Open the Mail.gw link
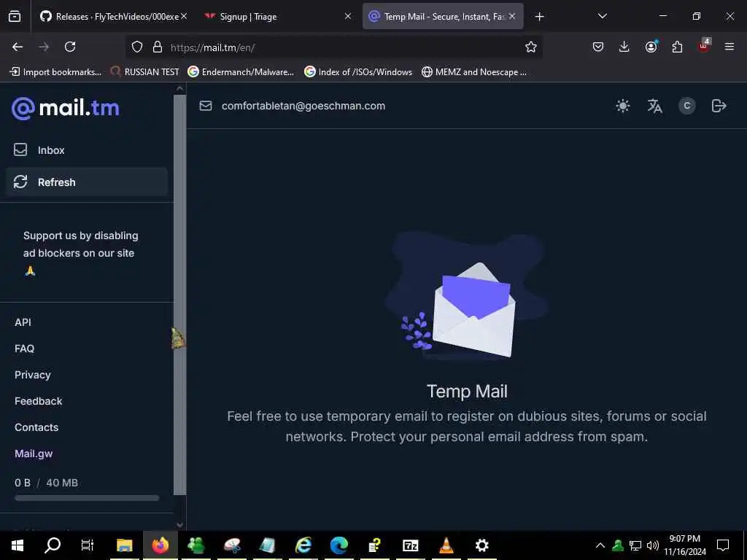The width and height of the screenshot is (747, 560). [34, 454]
